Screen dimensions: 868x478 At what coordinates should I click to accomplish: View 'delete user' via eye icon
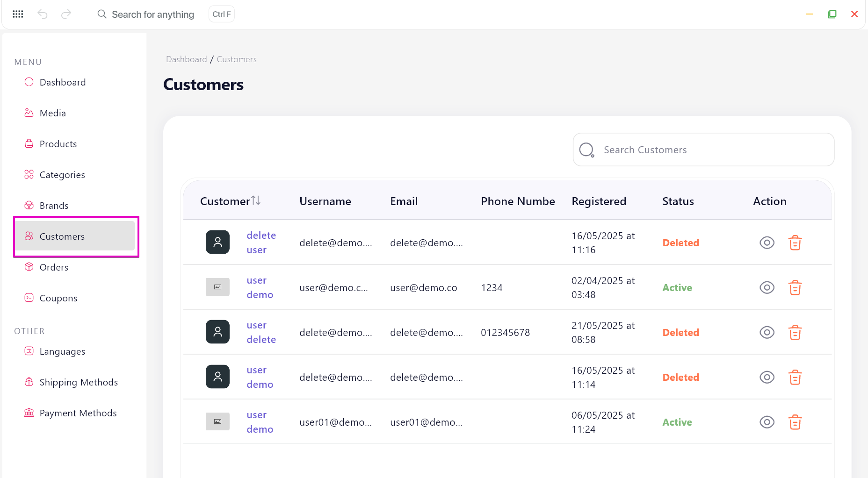click(767, 243)
